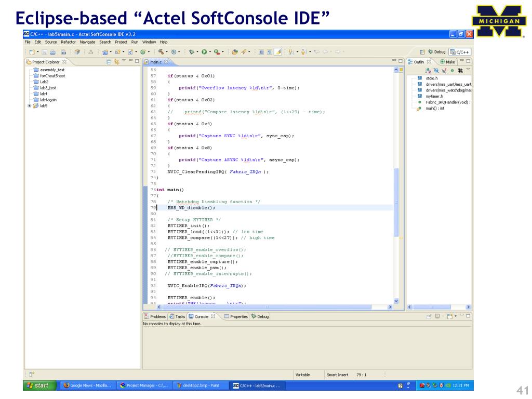Open the New file dropdown arrow
Image resolution: width=532 pixels, height=399 pixels.
[37, 52]
